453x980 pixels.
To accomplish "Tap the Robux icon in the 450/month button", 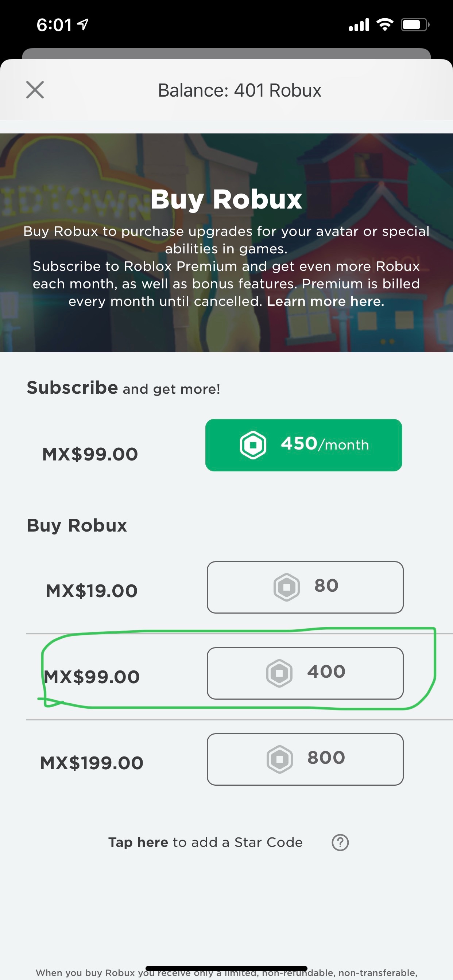I will point(253,445).
